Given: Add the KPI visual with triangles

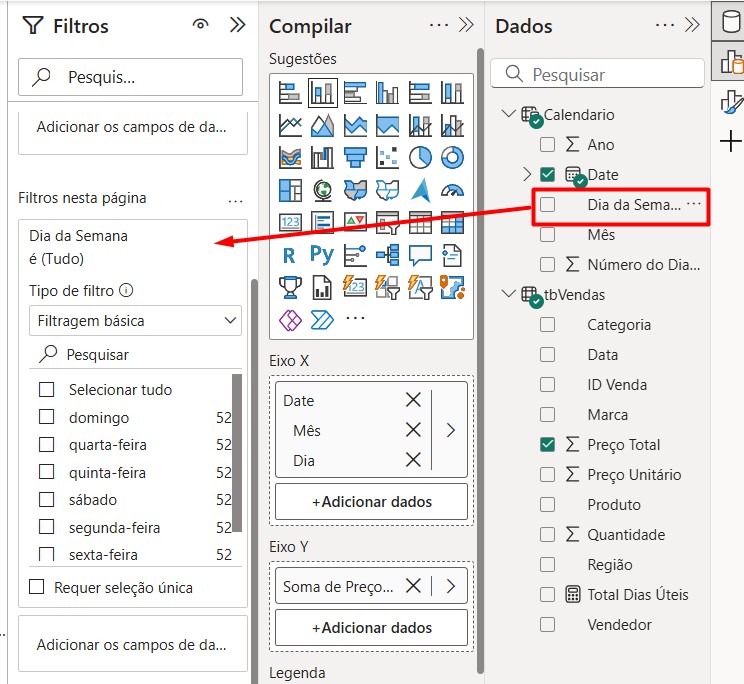Looking at the screenshot, I should [x=355, y=222].
